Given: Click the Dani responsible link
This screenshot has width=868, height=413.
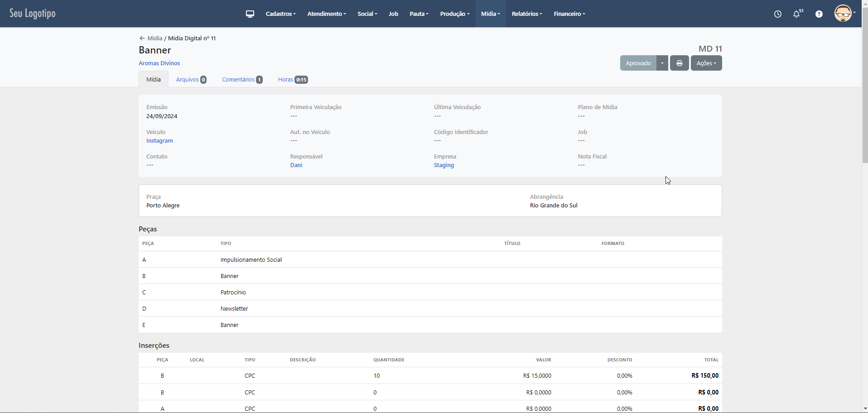Looking at the screenshot, I should pyautogui.click(x=296, y=165).
